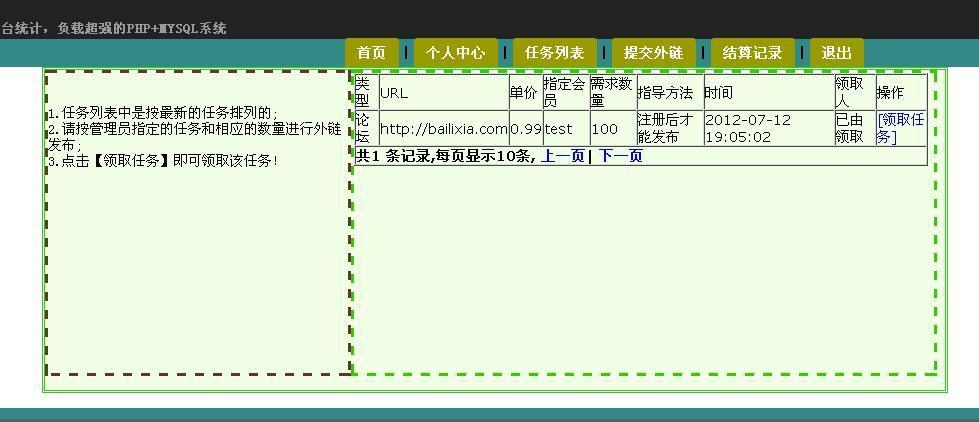Click the third instruction line about 领取任务

163,161
